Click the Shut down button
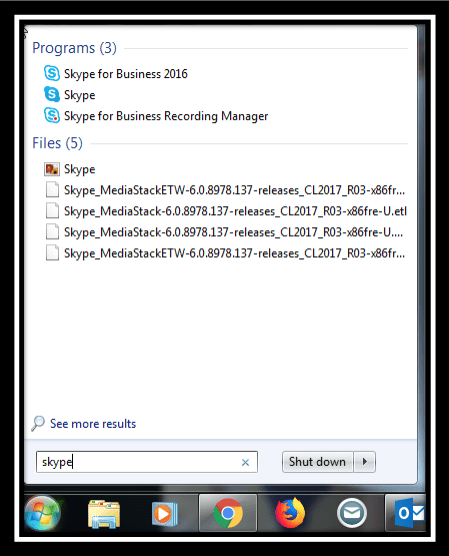449x556 pixels. [x=317, y=462]
